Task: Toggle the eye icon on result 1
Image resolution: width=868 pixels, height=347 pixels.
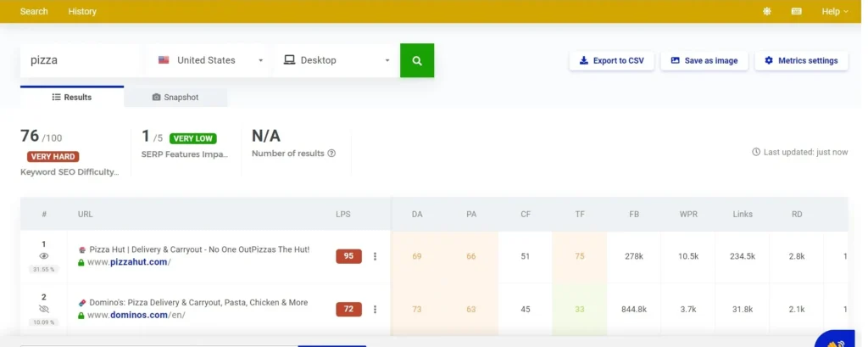Action: pyautogui.click(x=44, y=256)
